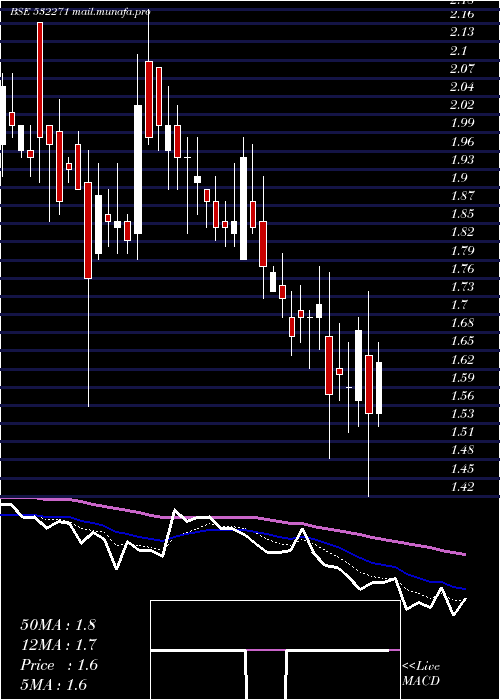Click the 1.59 price axis label

coord(462,378)
